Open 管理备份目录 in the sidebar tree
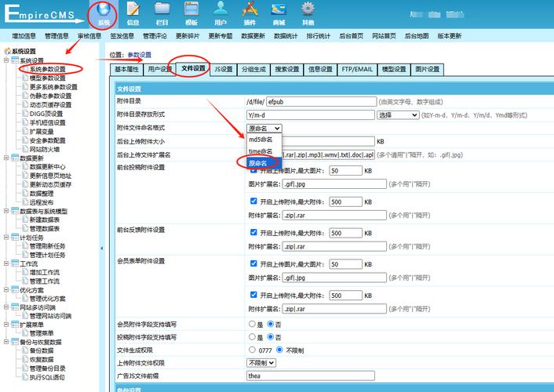This screenshot has width=554, height=392. 48,368
